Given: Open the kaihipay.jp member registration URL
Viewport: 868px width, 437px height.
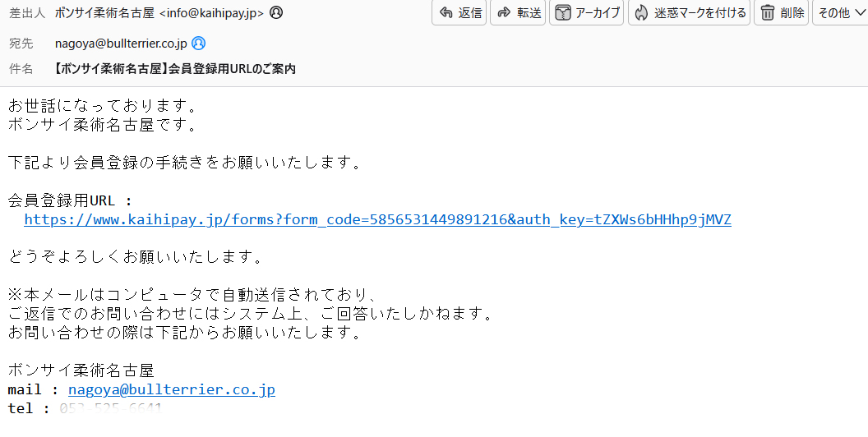Looking at the screenshot, I should 377,219.
